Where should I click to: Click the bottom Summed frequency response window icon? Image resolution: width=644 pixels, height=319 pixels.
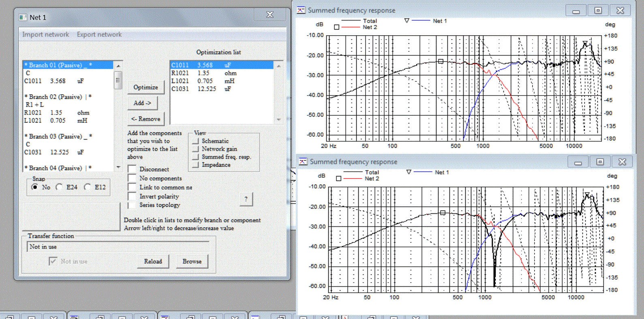click(303, 162)
